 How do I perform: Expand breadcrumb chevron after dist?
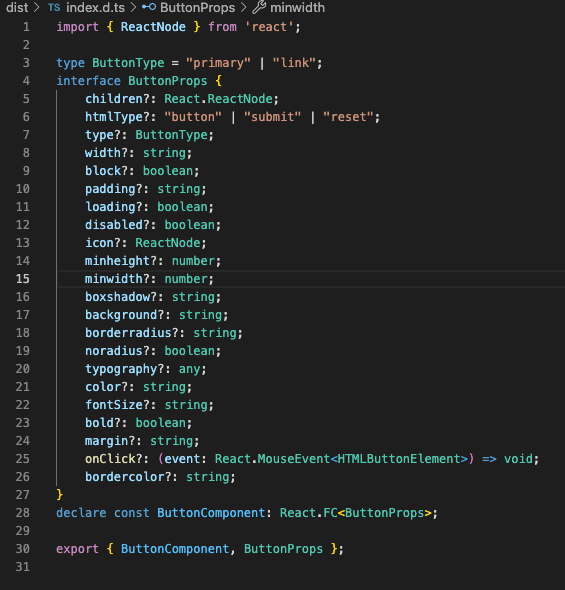point(37,8)
